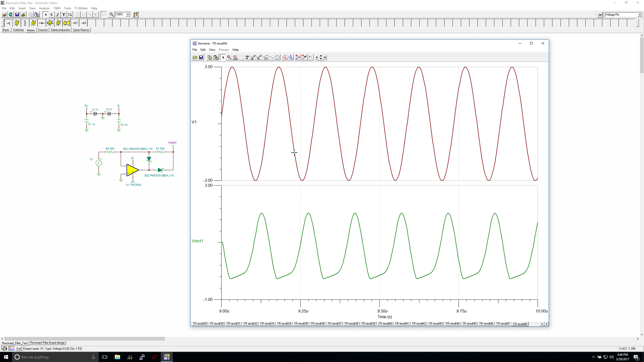This screenshot has height=362, width=644.
Task: Open the T&M menu
Action: [57, 8]
